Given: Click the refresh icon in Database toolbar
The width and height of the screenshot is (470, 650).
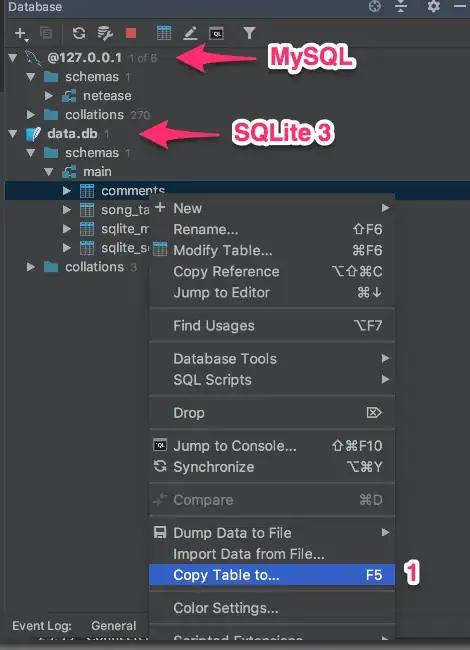Looking at the screenshot, I should 79,33.
